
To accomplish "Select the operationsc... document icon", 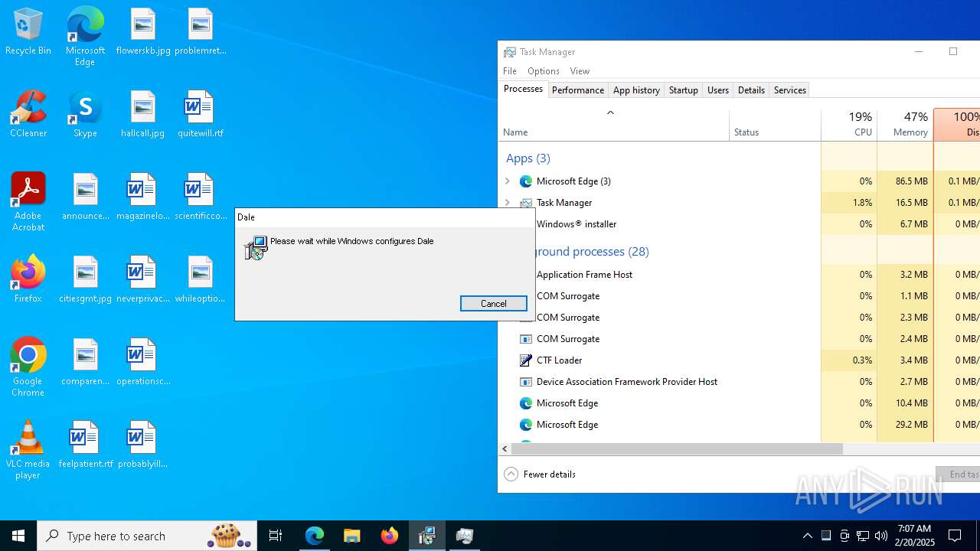I will coord(142,363).
